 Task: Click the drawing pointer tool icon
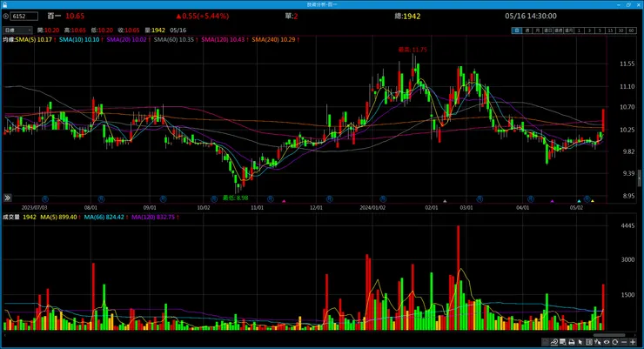[x=598, y=342]
